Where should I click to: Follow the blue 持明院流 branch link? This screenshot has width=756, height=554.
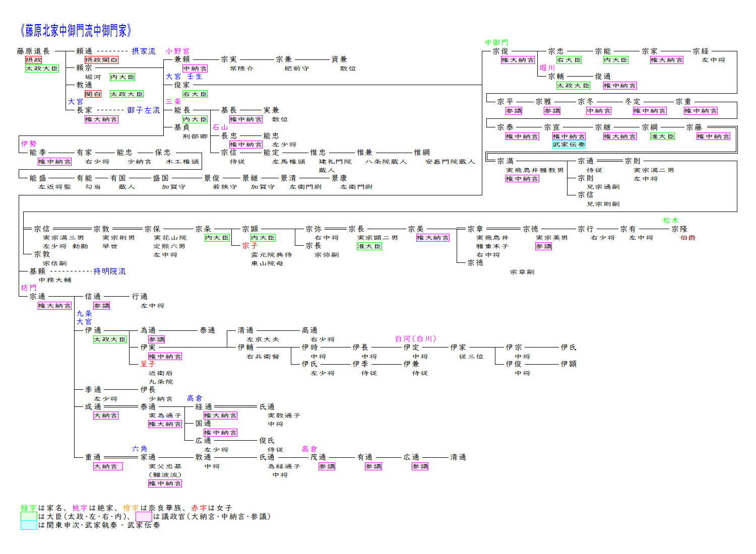pos(109,271)
